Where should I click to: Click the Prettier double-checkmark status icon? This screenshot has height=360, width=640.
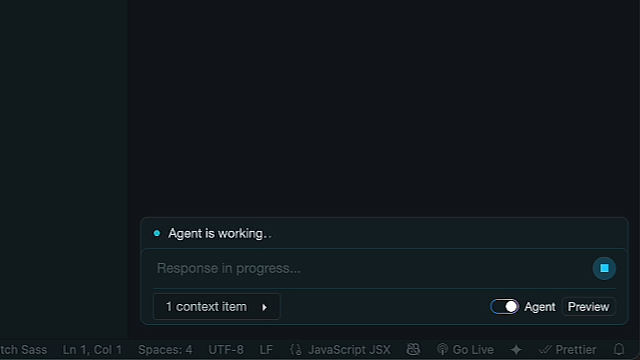point(545,349)
